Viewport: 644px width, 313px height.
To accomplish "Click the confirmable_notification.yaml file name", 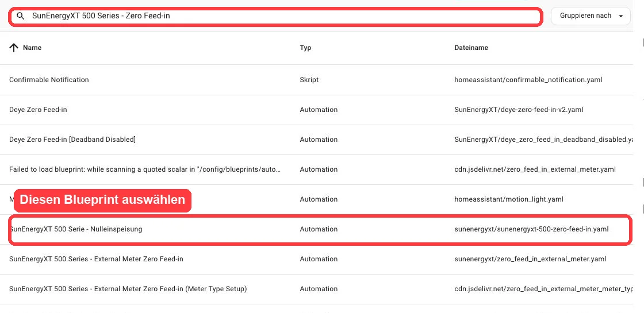I will 528,80.
